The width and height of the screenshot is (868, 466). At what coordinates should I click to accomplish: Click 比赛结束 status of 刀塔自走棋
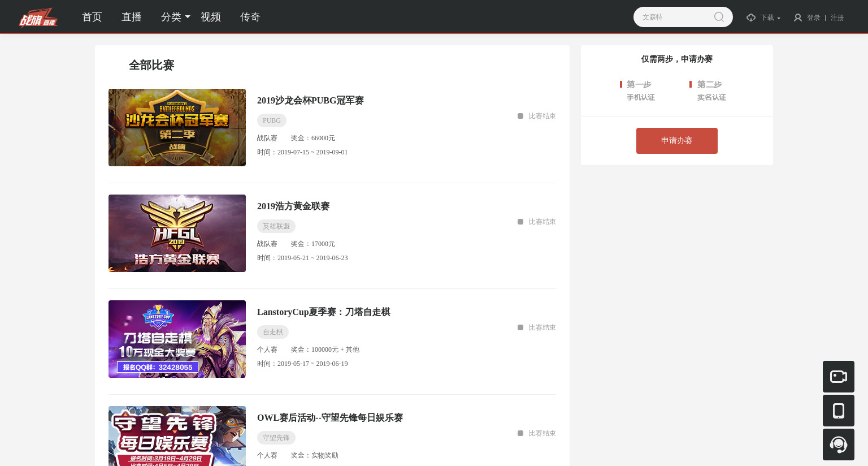[537, 327]
